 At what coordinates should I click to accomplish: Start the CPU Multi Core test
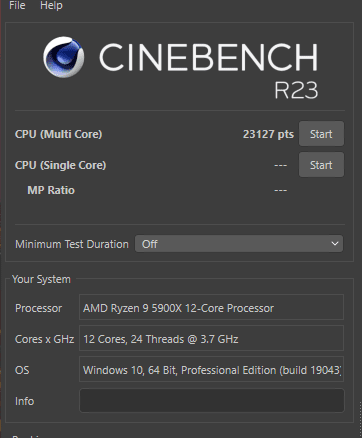321,134
